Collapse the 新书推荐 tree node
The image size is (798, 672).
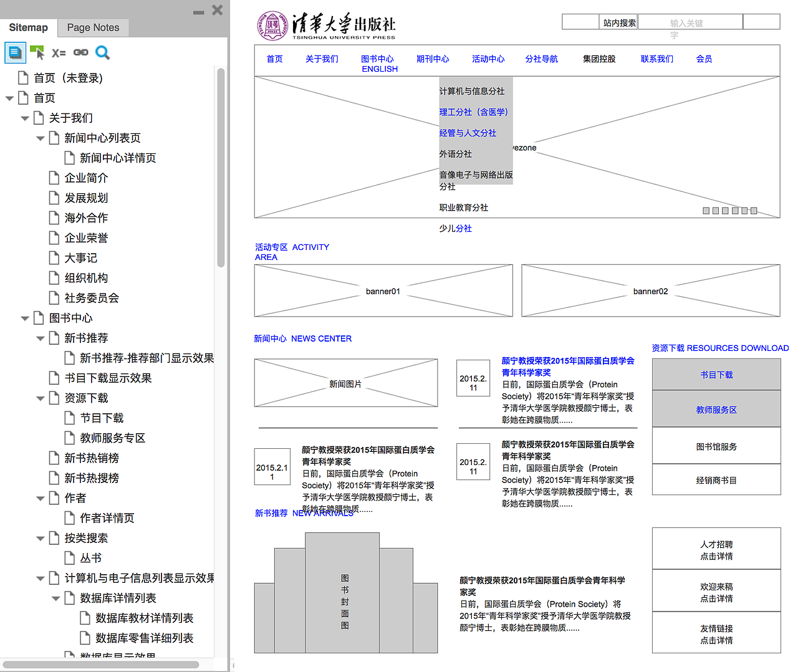(41, 338)
